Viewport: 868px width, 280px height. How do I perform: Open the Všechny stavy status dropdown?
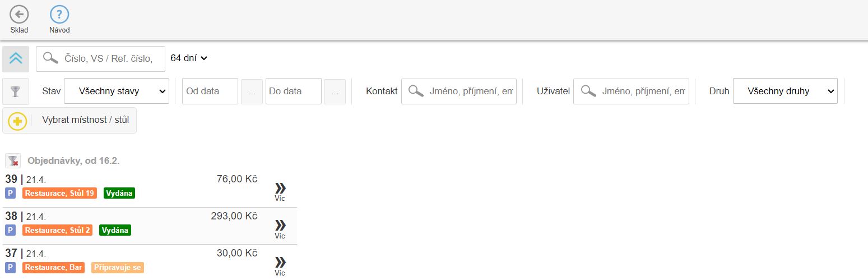point(117,91)
